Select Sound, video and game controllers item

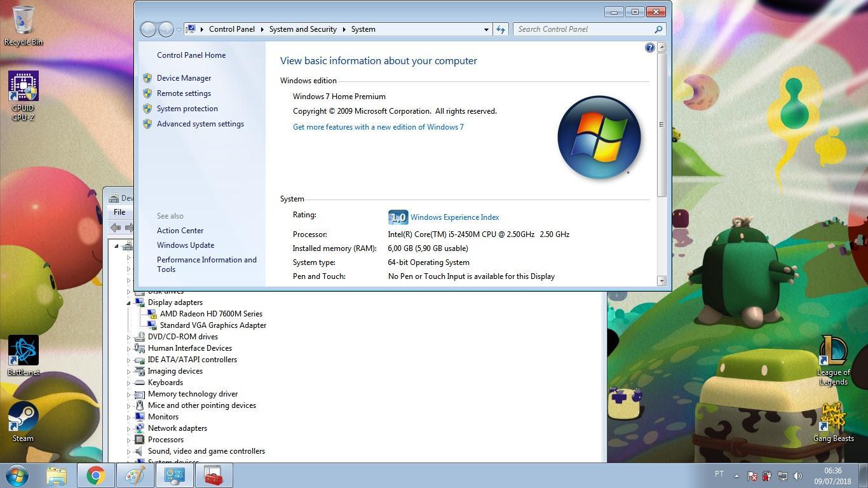[x=207, y=451]
